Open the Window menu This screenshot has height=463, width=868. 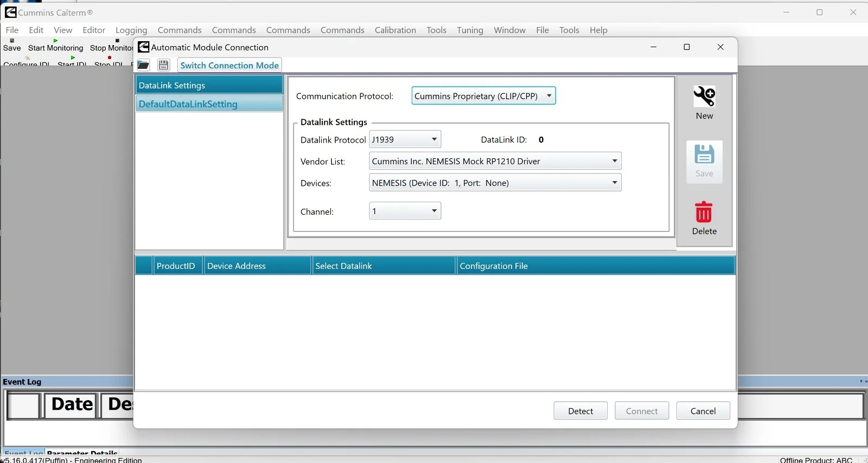point(509,30)
